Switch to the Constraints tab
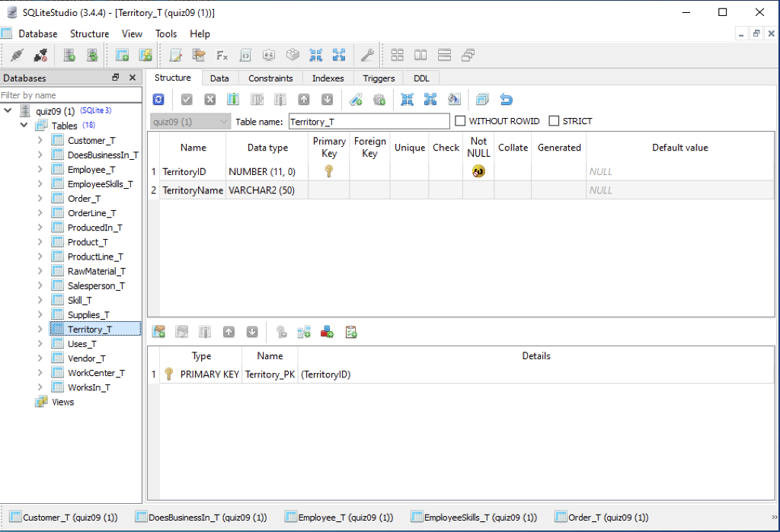 click(270, 78)
